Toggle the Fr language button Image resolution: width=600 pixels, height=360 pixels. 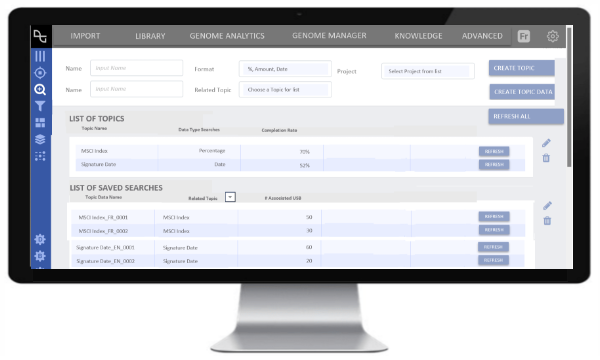524,36
